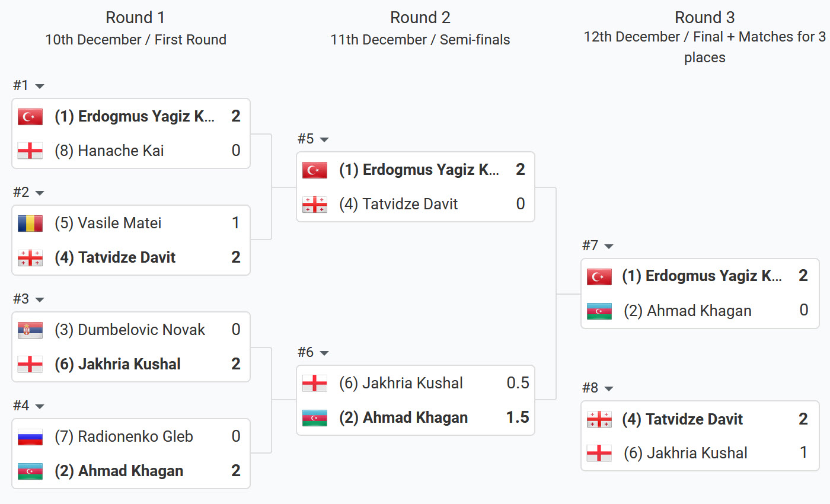Screen dimensions: 830x504
Task: Expand match #3 dropdown caret
Action: point(40,300)
